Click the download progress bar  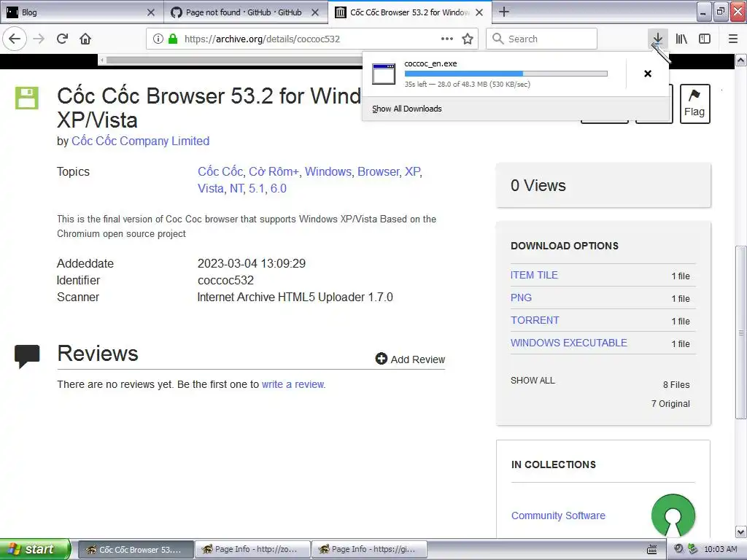point(506,74)
